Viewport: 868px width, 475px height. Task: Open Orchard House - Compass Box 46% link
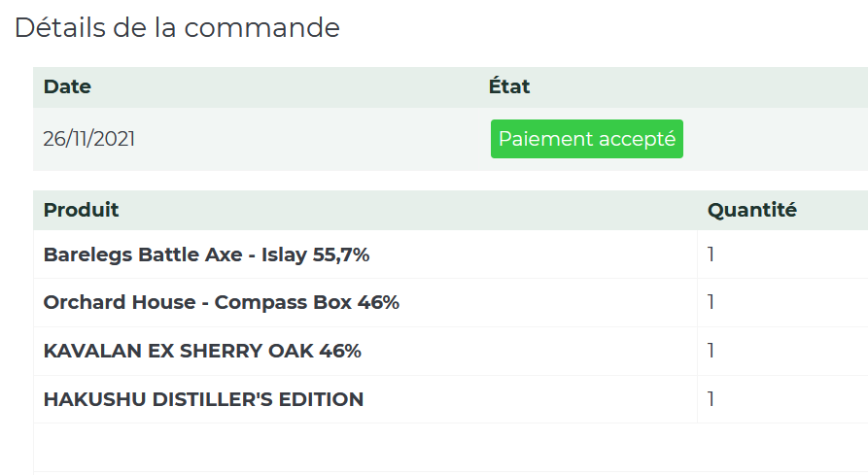click(222, 302)
